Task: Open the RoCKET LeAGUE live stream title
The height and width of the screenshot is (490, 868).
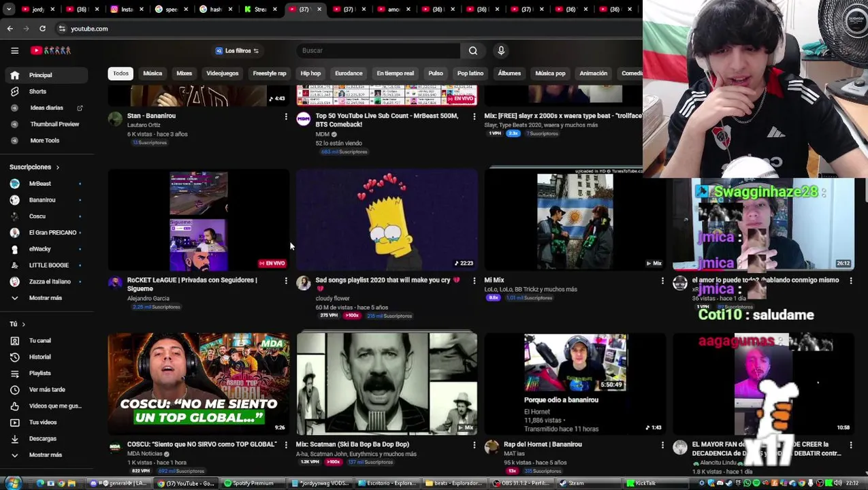Action: coord(192,284)
